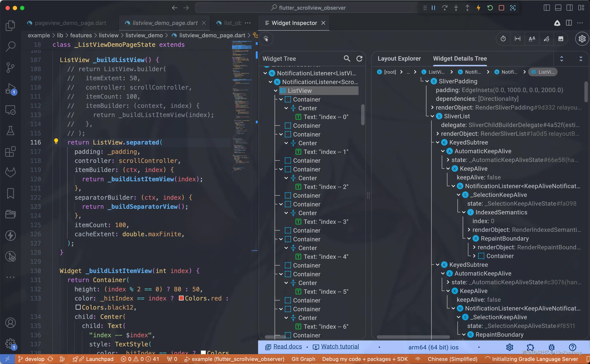Viewport: 590px width, 364px height.
Task: Click the Colors.red color swatch
Action: [181, 298]
